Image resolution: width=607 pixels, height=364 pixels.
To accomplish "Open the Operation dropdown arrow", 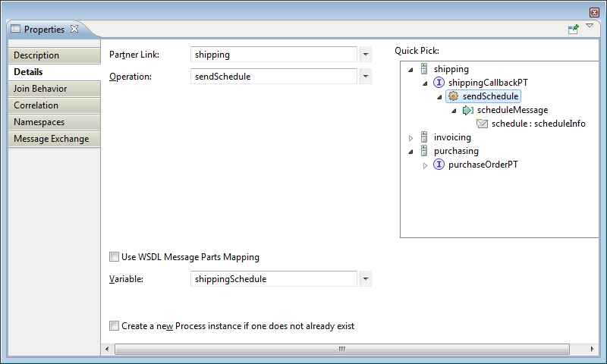I will [x=365, y=77].
